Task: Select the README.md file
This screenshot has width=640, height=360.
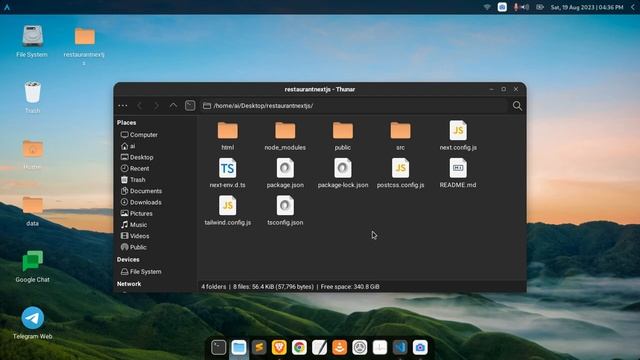Action: click(x=458, y=173)
